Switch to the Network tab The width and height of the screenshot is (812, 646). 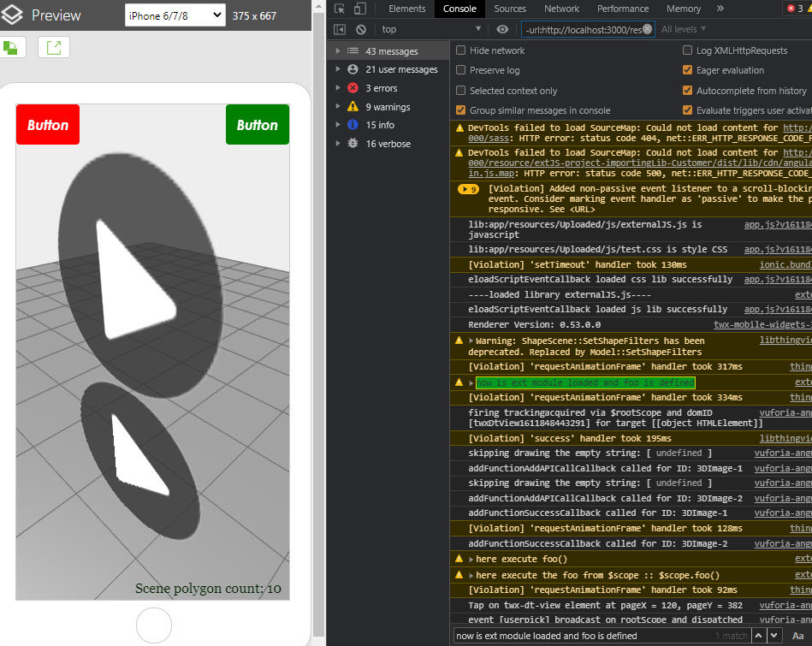[x=561, y=9]
